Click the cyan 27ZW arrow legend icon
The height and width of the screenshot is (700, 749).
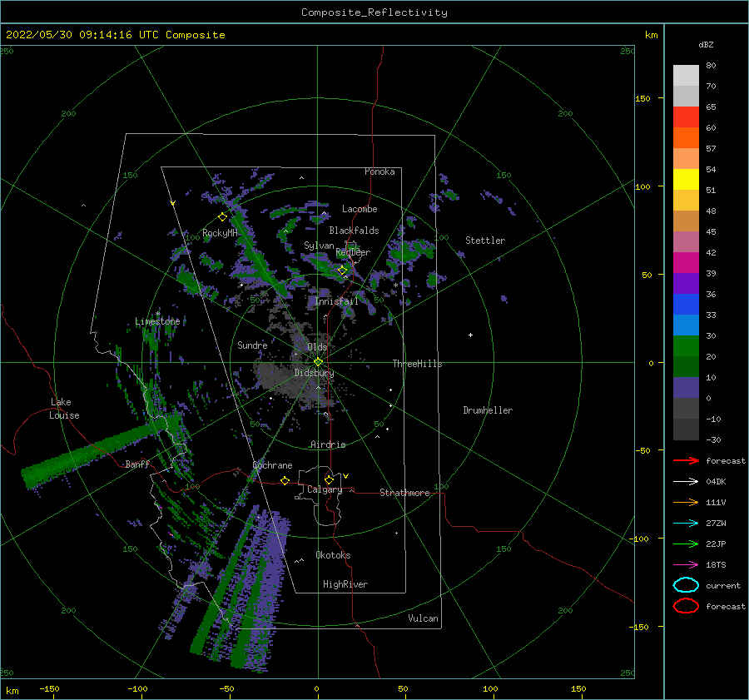(x=686, y=524)
